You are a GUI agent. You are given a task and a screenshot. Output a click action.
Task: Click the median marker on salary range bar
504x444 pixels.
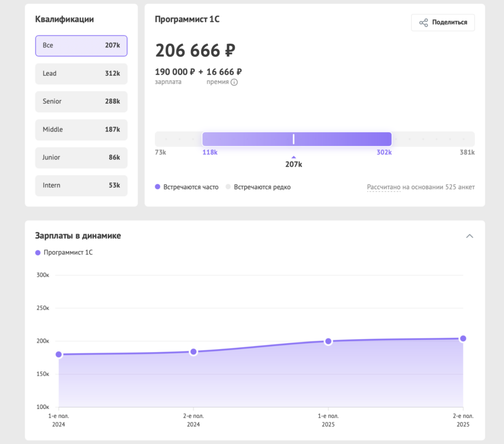(x=293, y=139)
